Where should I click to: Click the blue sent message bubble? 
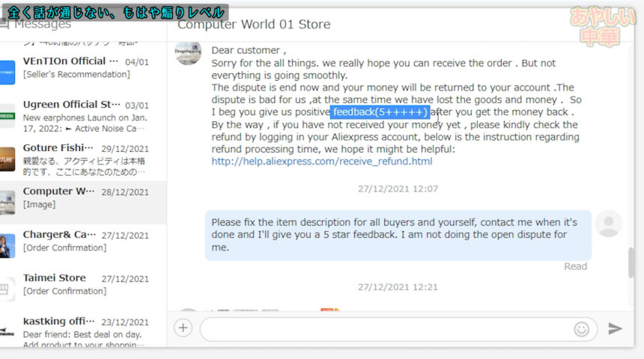point(398,235)
